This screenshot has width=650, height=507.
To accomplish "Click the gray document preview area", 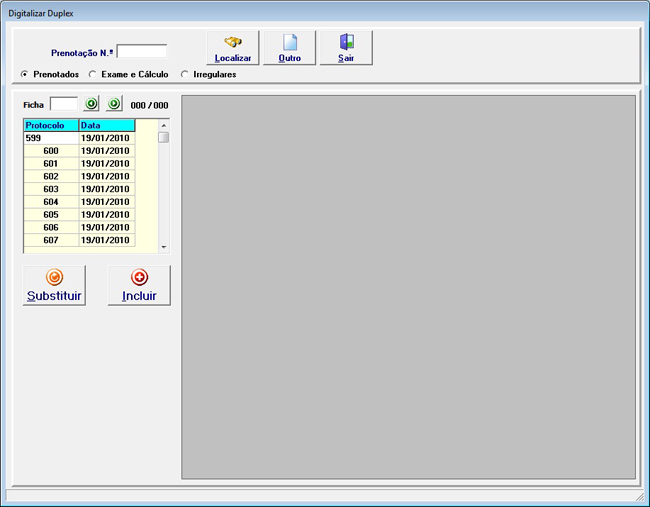I will (x=408, y=287).
